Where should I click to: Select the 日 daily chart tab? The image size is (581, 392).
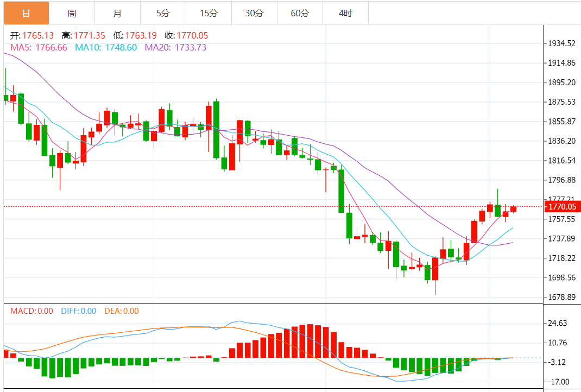coord(26,14)
